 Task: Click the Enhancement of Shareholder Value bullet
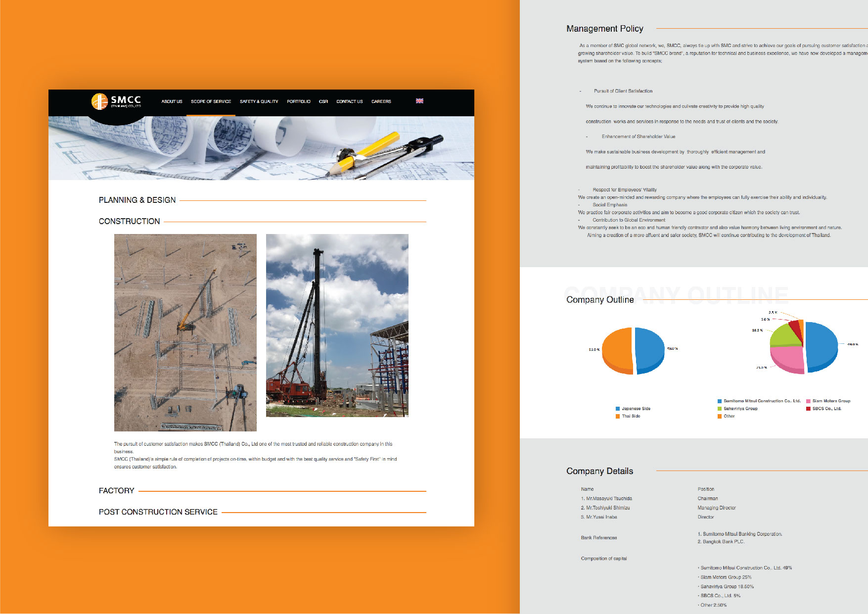639,137
